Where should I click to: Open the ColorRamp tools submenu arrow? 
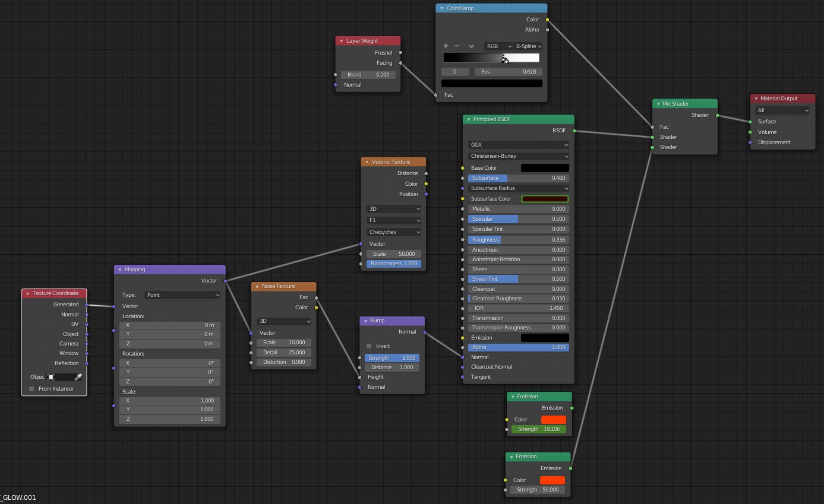click(x=471, y=46)
